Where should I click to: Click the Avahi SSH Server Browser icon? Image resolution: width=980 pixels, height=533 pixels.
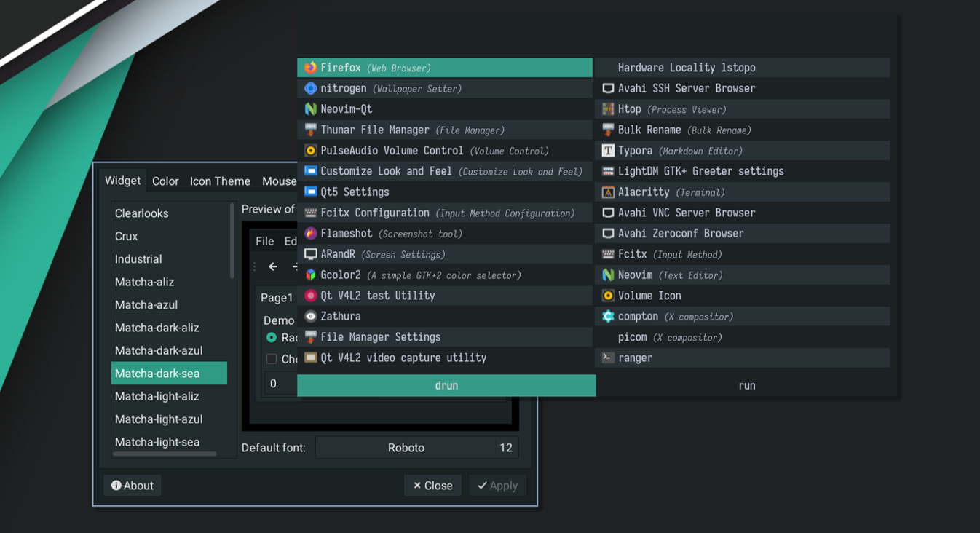click(608, 88)
